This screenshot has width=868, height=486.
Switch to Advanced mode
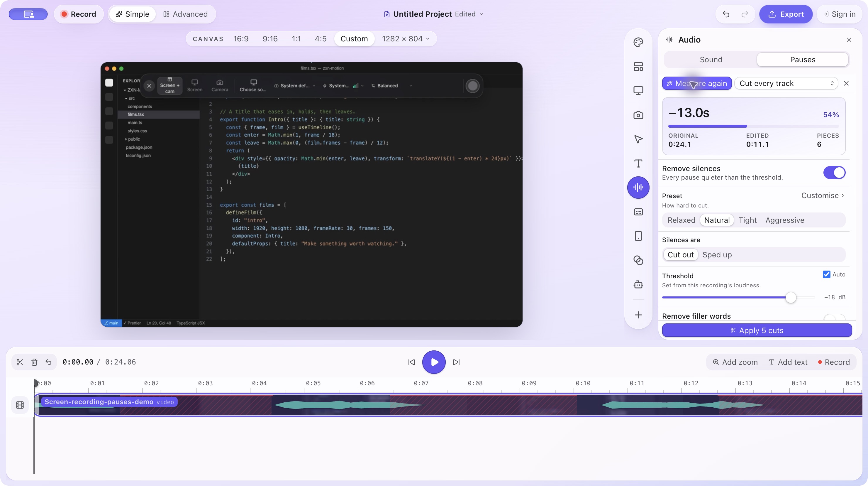[x=185, y=14]
